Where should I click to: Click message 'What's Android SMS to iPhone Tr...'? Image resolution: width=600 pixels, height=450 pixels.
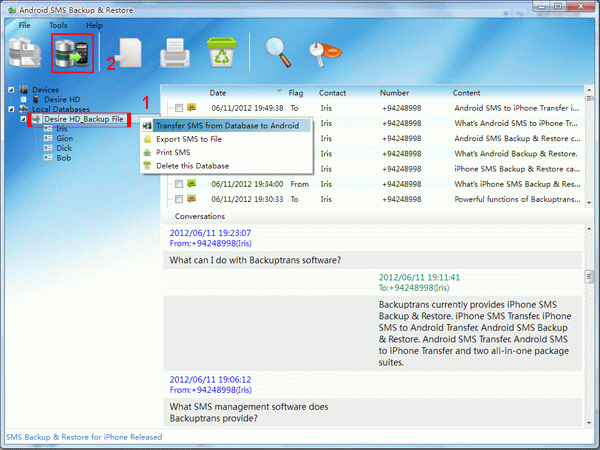coord(516,123)
